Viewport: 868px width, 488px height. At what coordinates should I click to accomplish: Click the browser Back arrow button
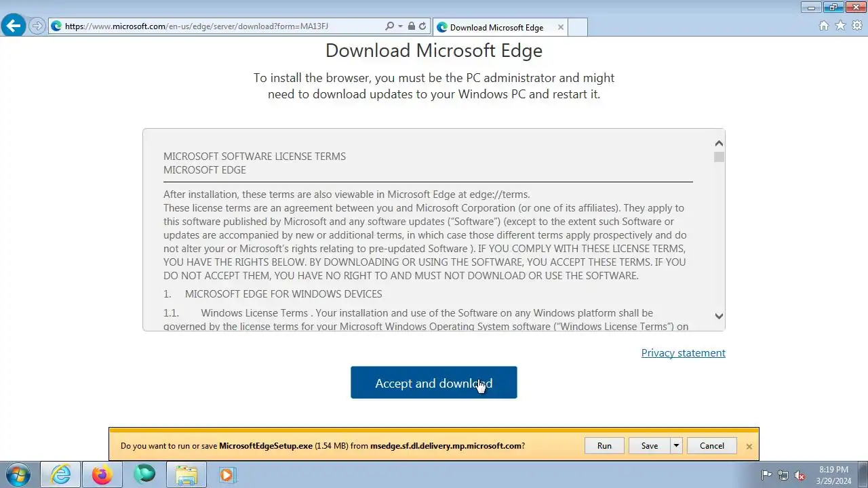[13, 26]
